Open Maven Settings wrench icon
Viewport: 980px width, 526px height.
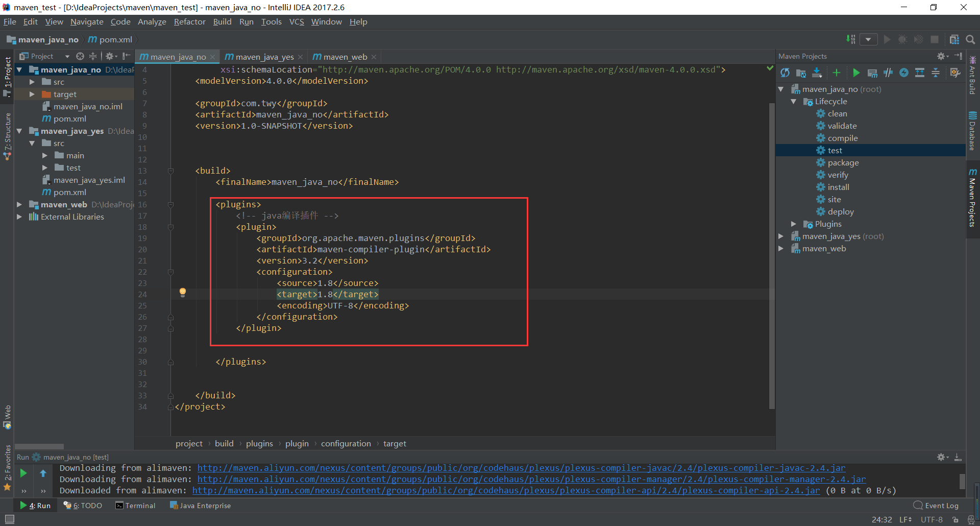[955, 73]
